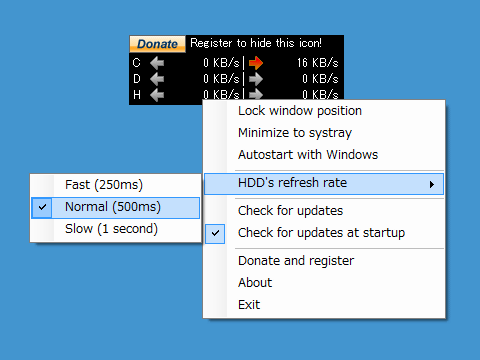Screen dimensions: 480x360
Task: Click the orange write arrow for drive C
Action: (256, 63)
